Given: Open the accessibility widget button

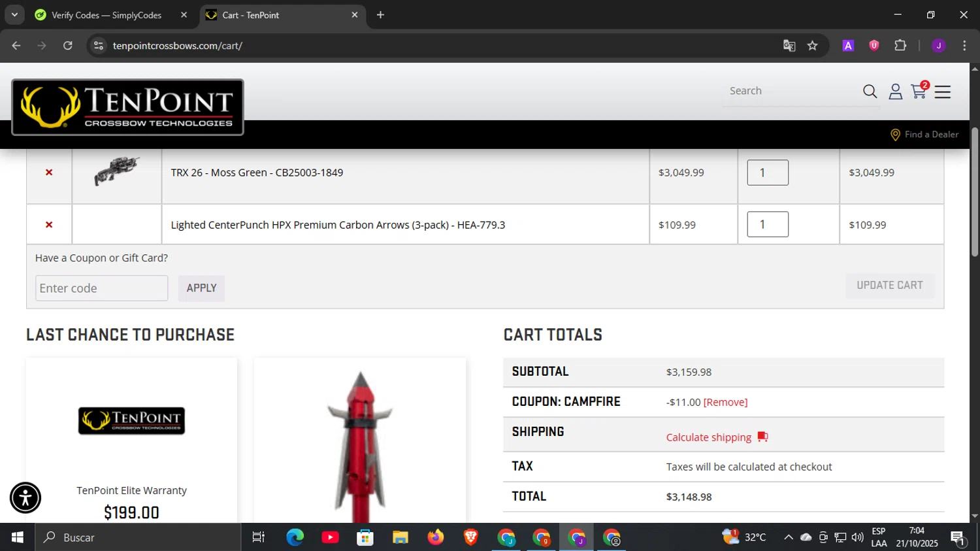Looking at the screenshot, I should [x=25, y=498].
